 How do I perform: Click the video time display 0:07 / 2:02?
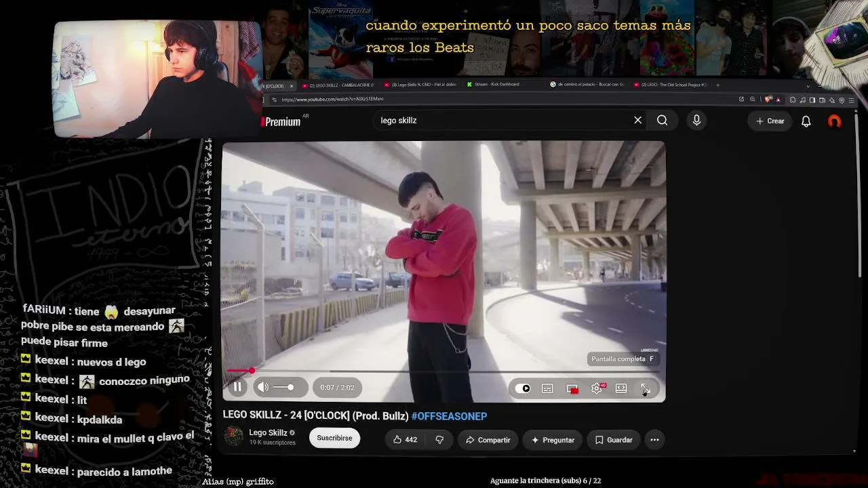337,388
